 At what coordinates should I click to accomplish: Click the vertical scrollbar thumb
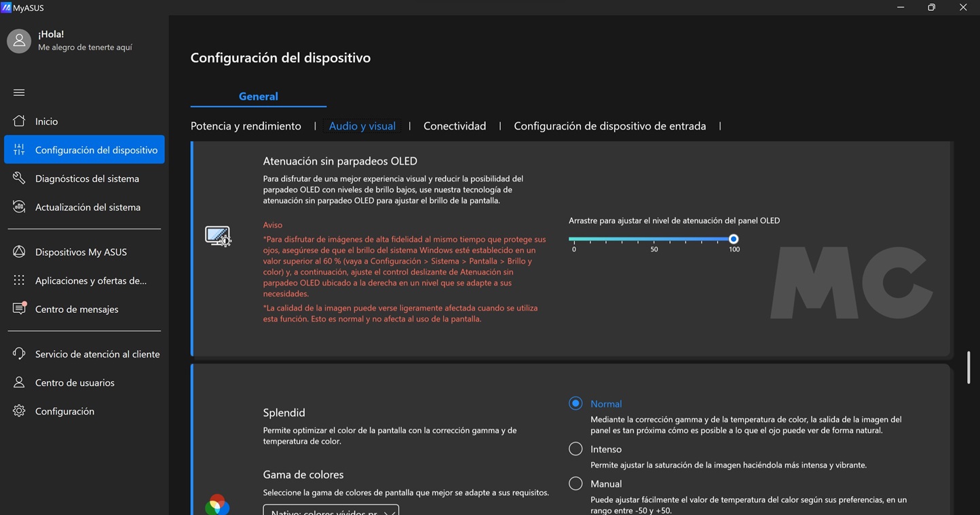[x=968, y=367]
